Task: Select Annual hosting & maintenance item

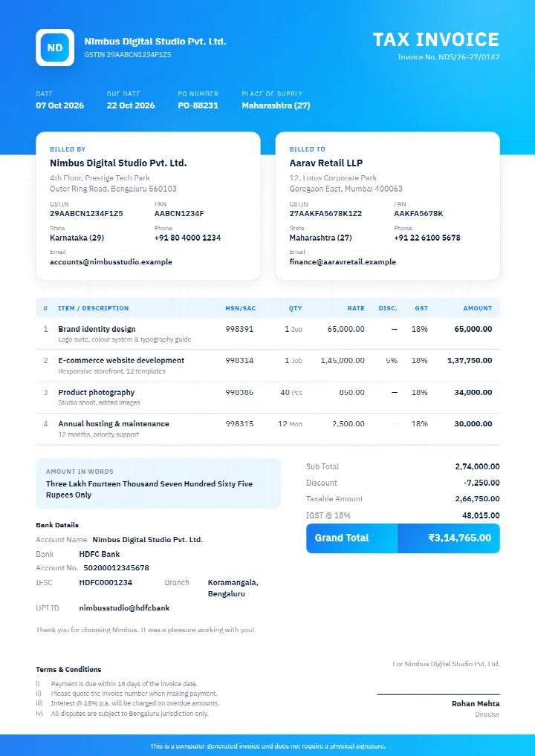Action: tap(114, 424)
